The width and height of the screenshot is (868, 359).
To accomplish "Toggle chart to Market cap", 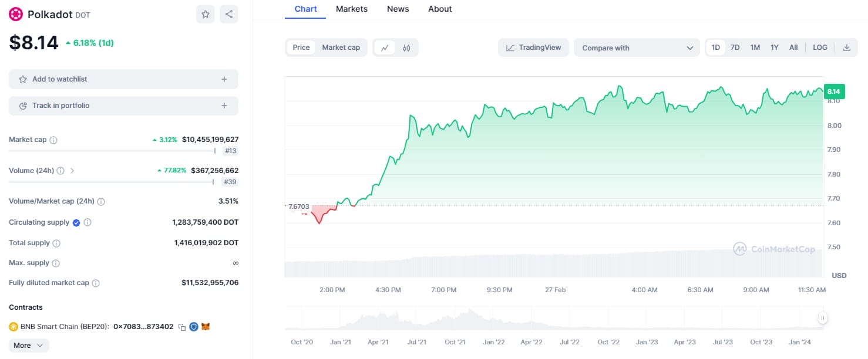I will pyautogui.click(x=341, y=48).
